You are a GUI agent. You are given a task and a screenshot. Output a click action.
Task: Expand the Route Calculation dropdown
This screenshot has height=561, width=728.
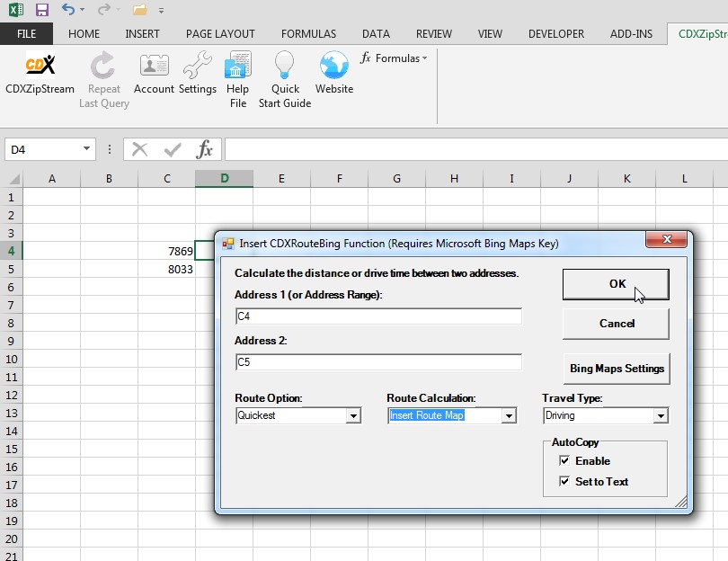click(x=509, y=415)
